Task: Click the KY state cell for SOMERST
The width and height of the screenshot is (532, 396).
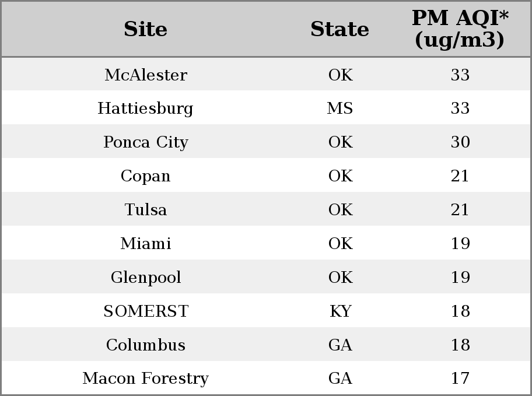Action: pos(341,311)
